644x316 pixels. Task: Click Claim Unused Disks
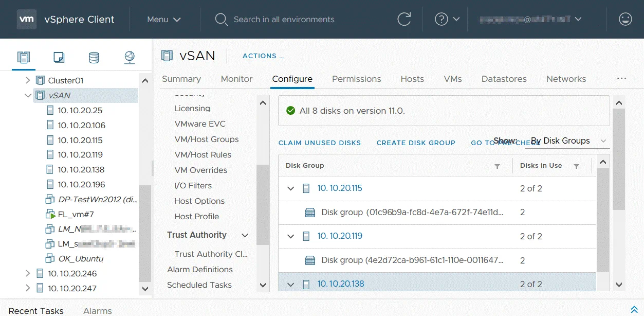(x=319, y=143)
